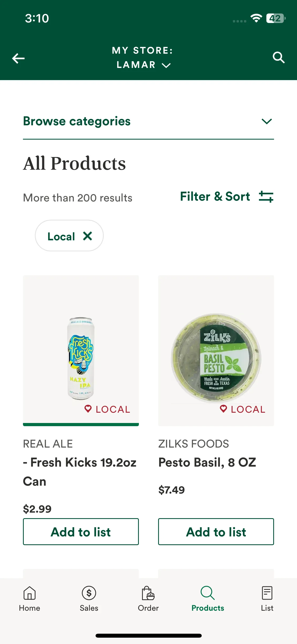Open Browse categories heading
Screen dimensions: 297x644
(x=77, y=121)
